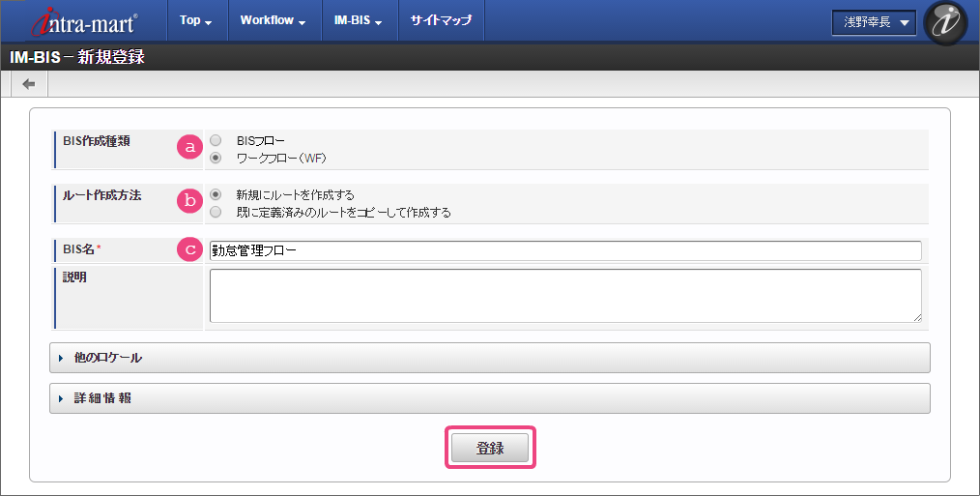Open the Workflow menu

(x=274, y=20)
